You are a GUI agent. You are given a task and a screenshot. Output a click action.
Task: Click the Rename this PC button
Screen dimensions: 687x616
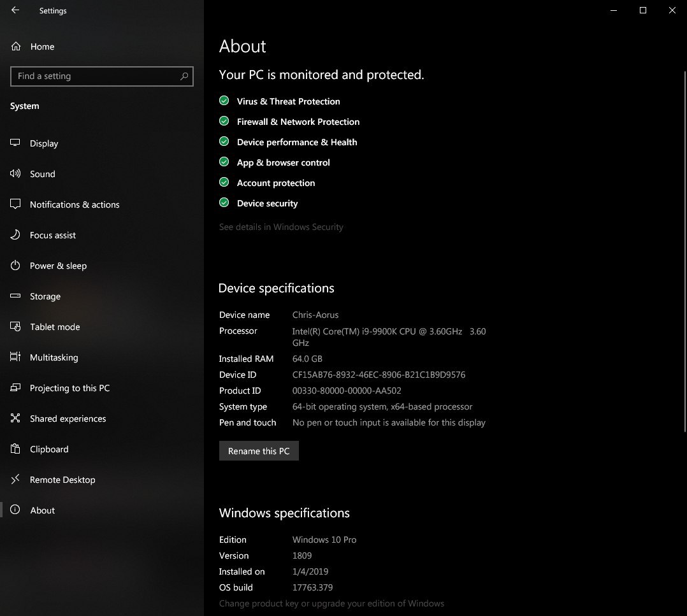coord(259,451)
